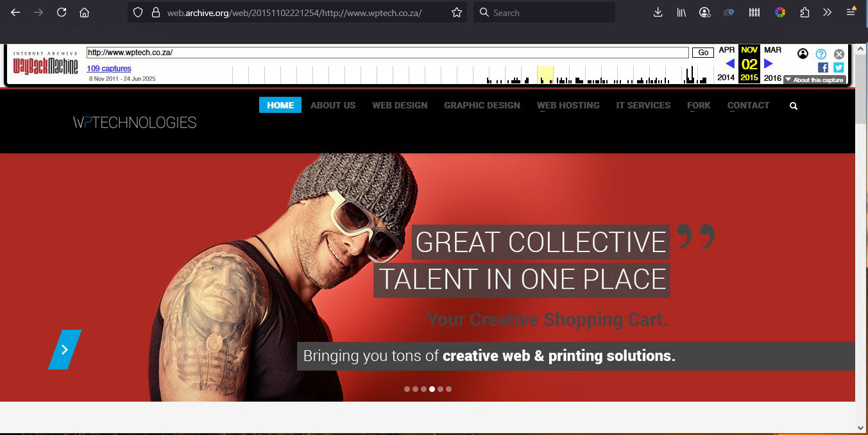Select the last slider pagination dot
868x435 pixels.
pos(448,389)
